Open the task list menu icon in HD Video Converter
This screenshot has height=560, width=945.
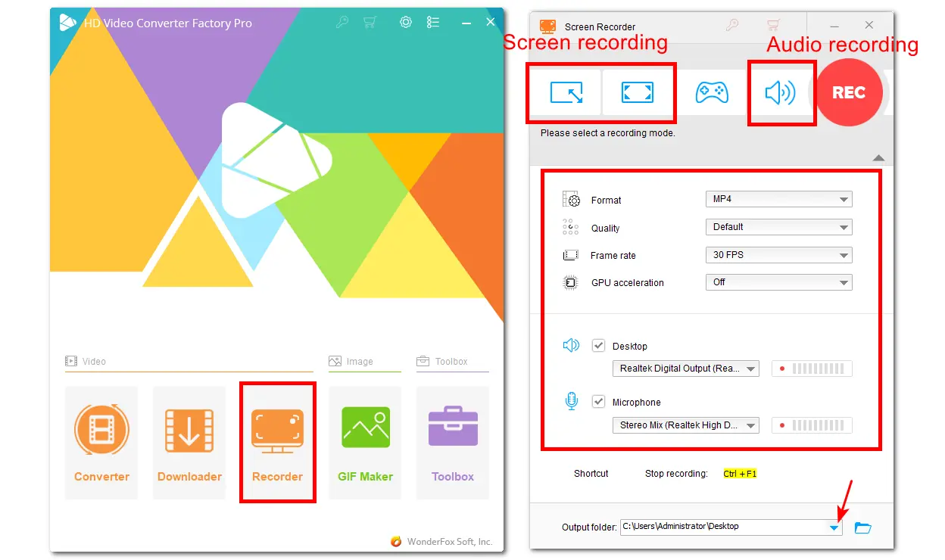pos(433,23)
